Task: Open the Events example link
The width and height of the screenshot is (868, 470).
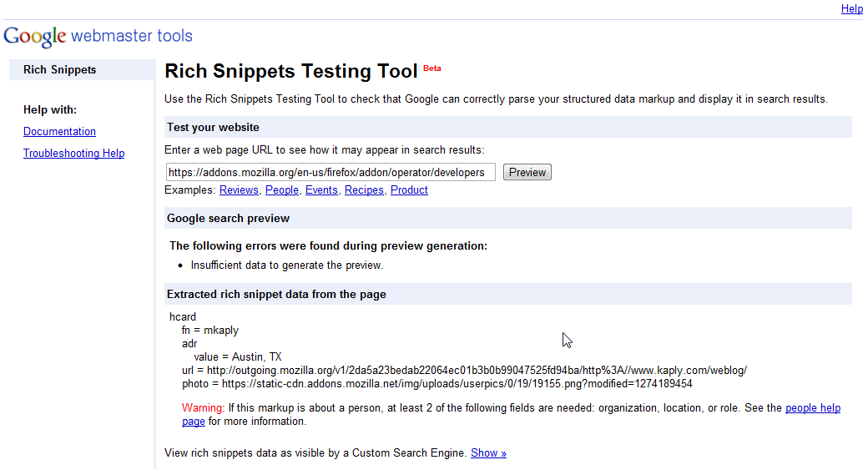Action: pyautogui.click(x=321, y=190)
